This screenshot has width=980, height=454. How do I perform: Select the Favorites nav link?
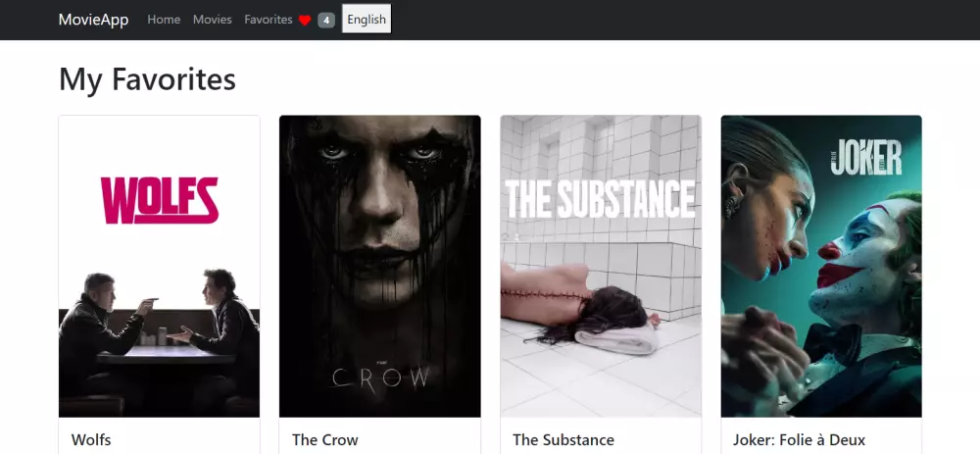tap(269, 20)
